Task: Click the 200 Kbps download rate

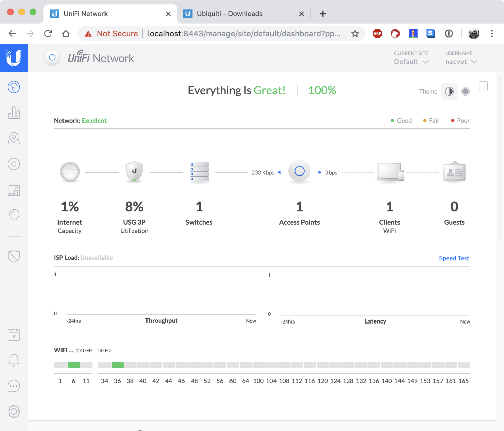Action: tap(263, 172)
